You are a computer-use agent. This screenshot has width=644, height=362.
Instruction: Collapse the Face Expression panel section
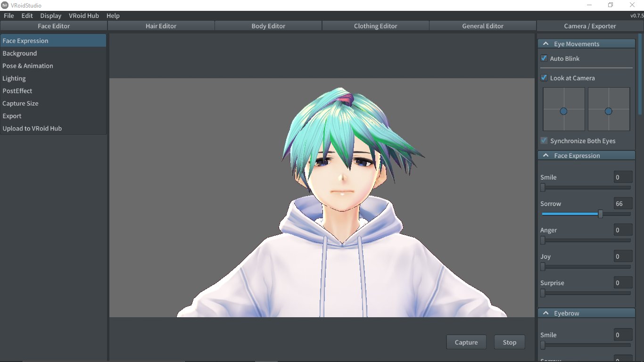point(545,156)
